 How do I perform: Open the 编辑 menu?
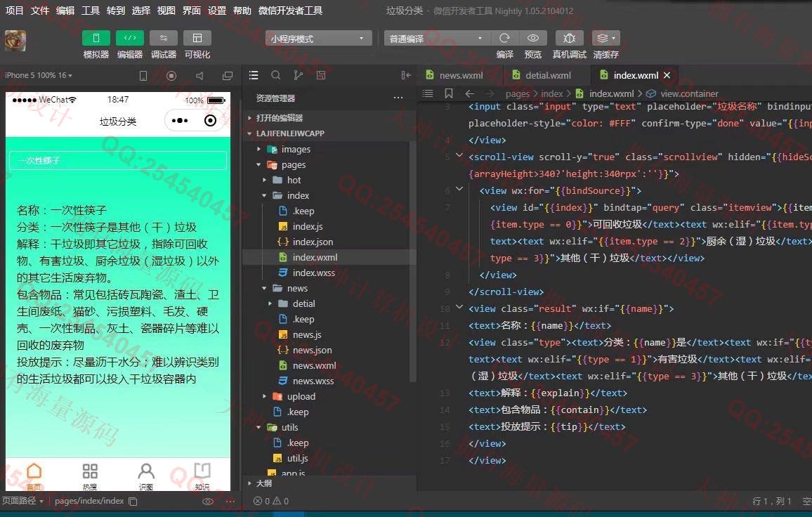[x=65, y=11]
